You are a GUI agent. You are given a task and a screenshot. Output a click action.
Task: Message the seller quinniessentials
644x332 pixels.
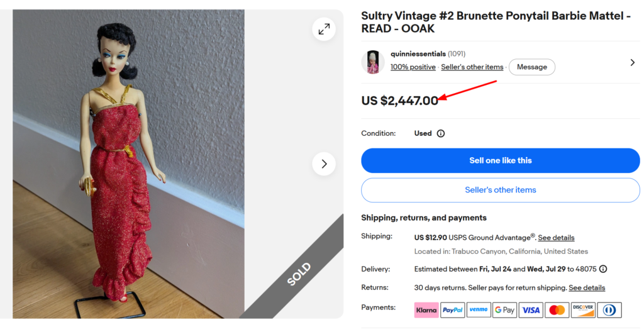click(532, 67)
